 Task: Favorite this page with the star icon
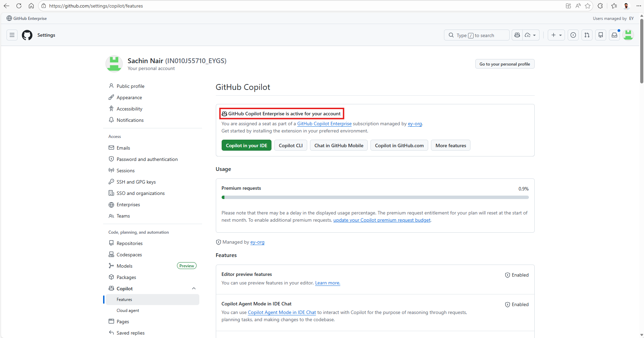(x=588, y=6)
